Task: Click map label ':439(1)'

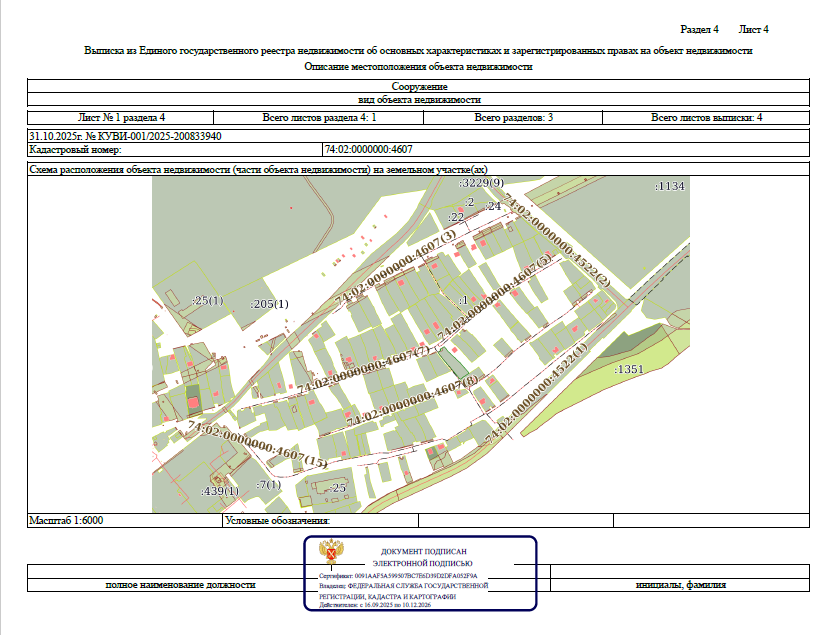Action: (x=220, y=491)
